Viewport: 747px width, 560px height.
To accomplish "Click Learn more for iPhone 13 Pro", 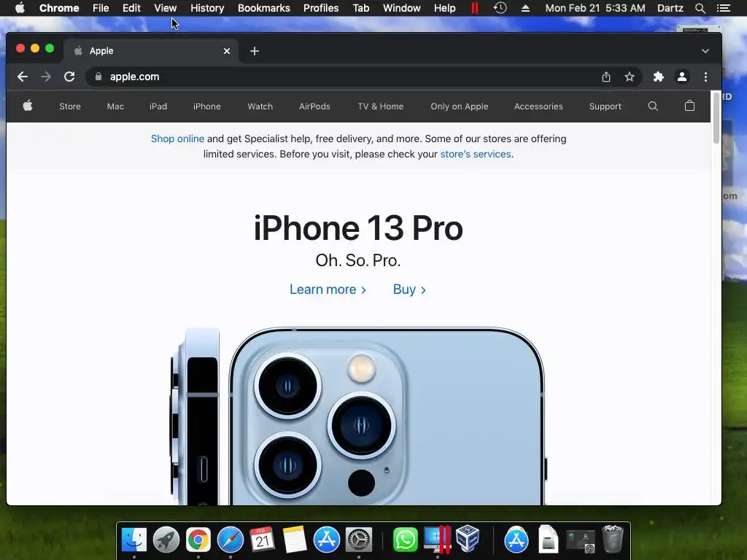I will click(x=328, y=289).
